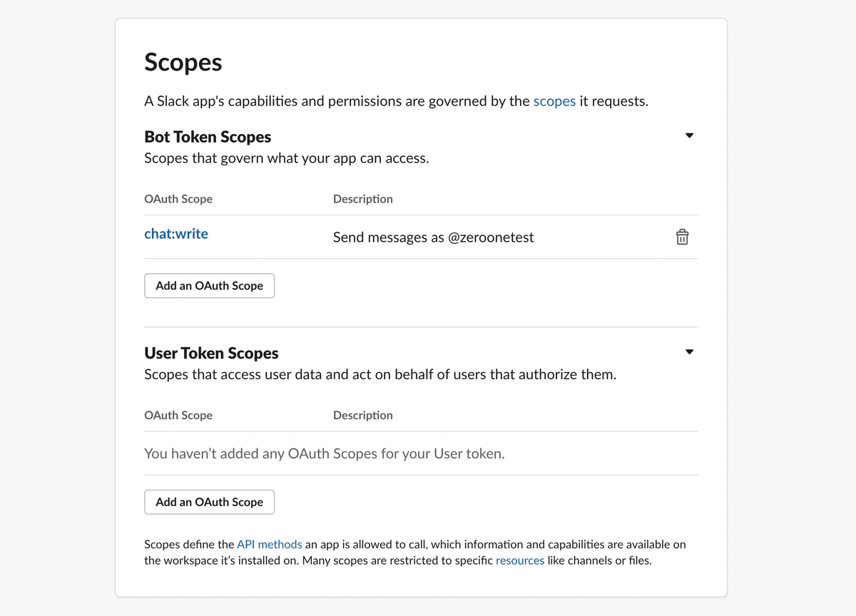The width and height of the screenshot is (856, 616).
Task: Click Description column header in user table
Action: click(362, 415)
